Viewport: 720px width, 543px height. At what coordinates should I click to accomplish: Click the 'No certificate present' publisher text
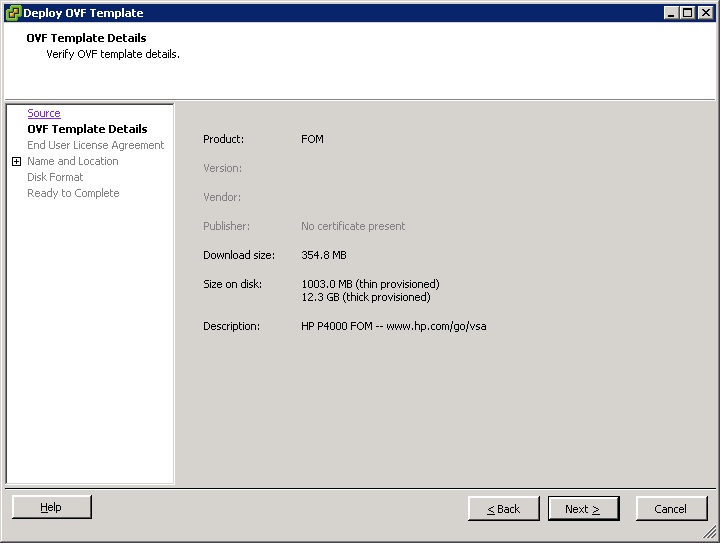tap(353, 226)
